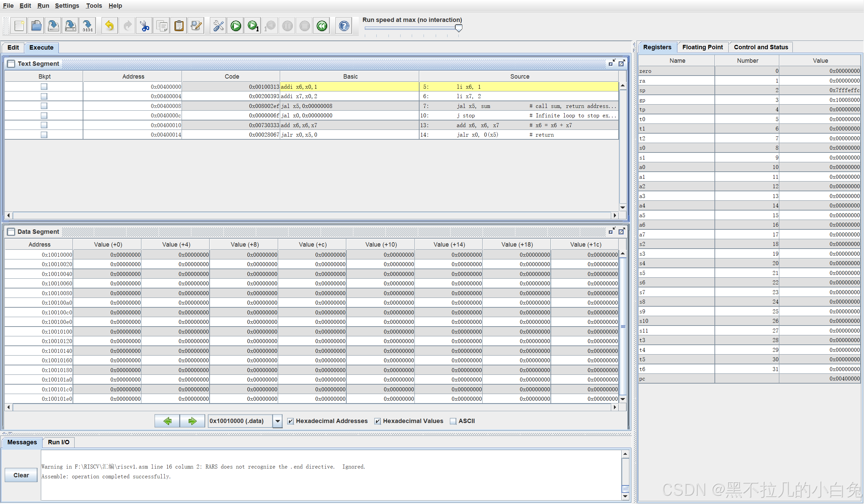Viewport: 864px width, 504px height.
Task: Open the Help question mark icon
Action: point(344,26)
